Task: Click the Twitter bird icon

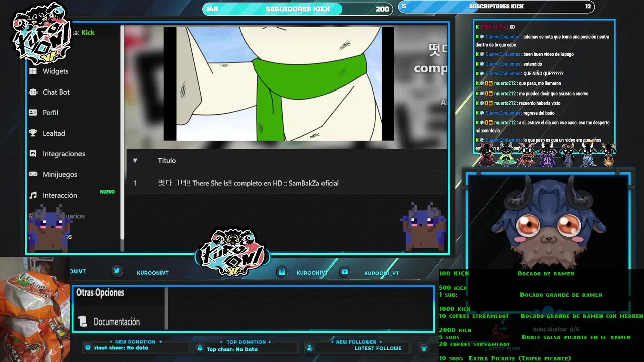Action: pyautogui.click(x=117, y=271)
